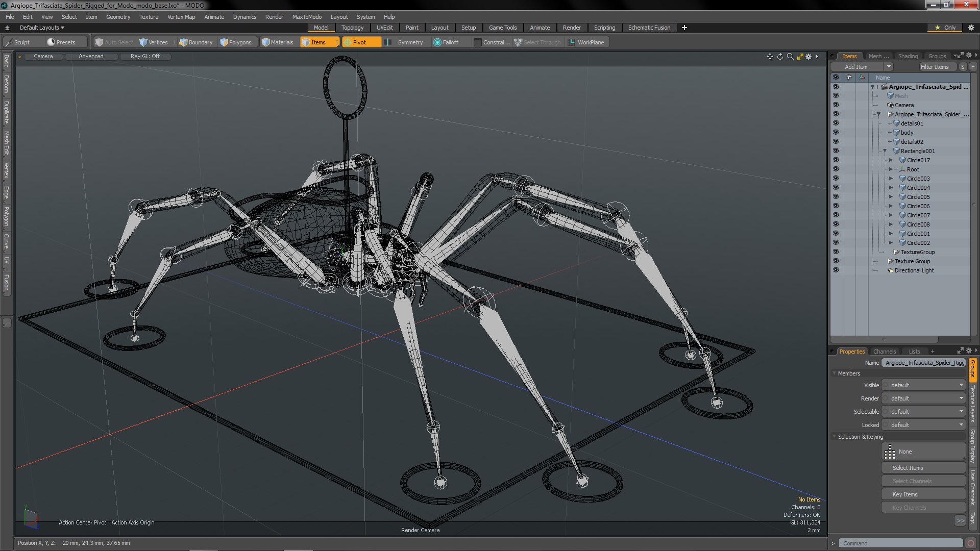
Task: Open the Presets browser
Action: 61,42
